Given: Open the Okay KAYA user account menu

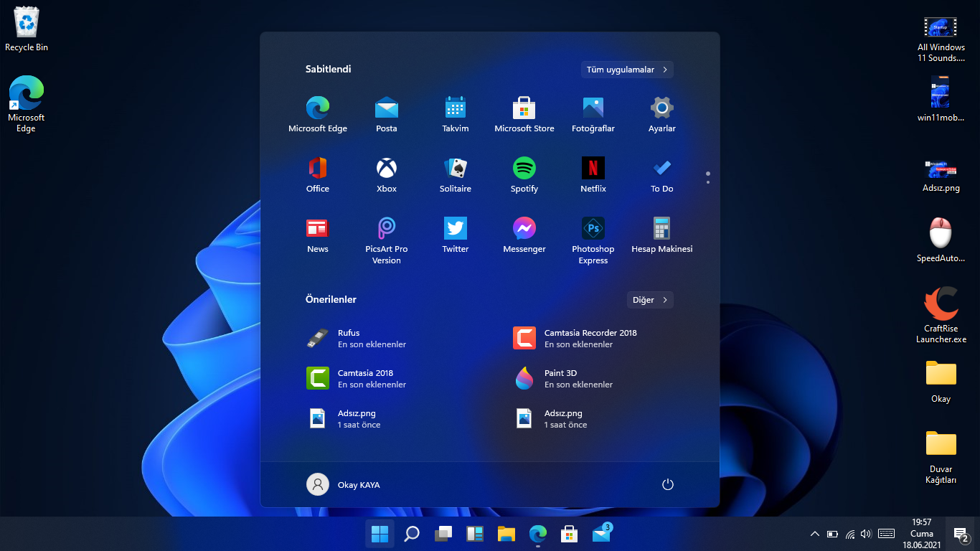Looking at the screenshot, I should [344, 484].
